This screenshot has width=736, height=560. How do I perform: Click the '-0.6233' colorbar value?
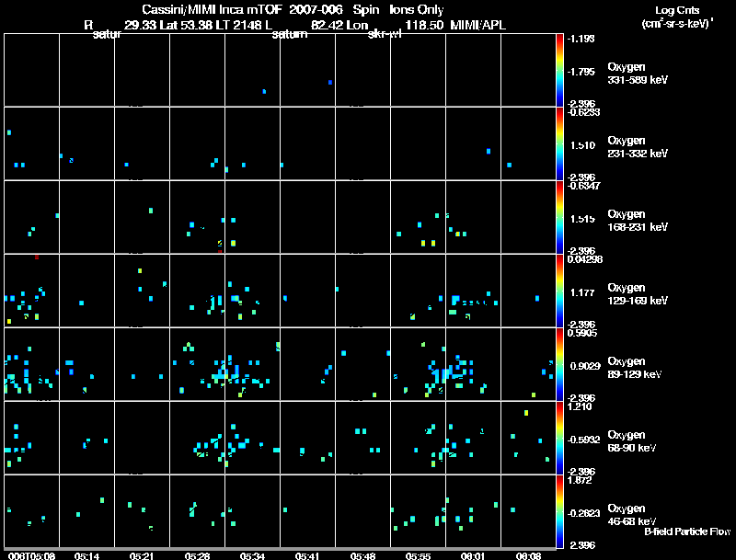click(x=583, y=112)
